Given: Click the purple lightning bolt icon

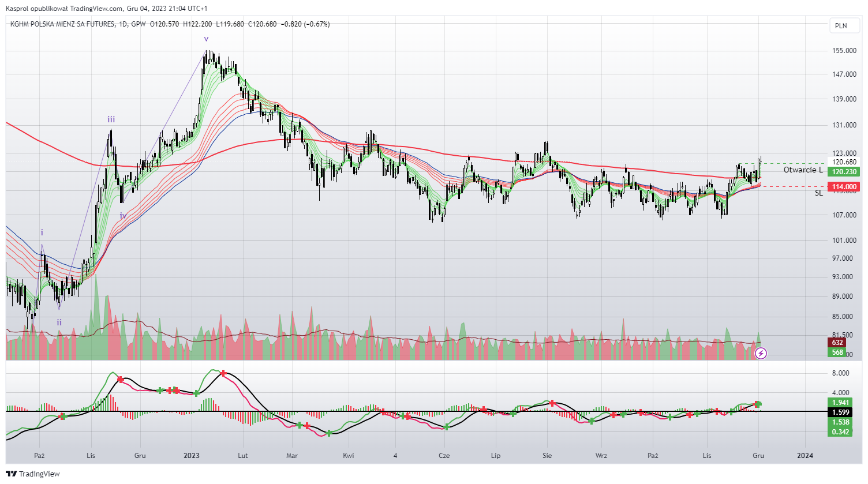Looking at the screenshot, I should [761, 352].
